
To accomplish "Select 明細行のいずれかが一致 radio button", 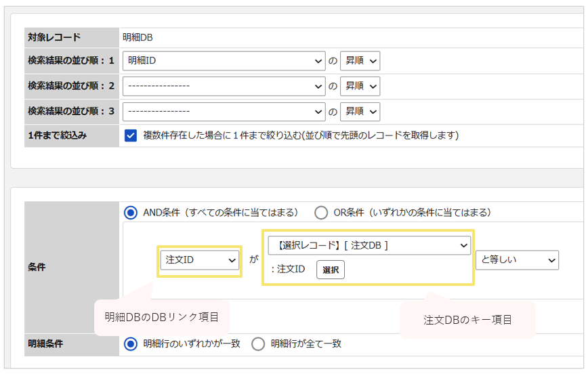I will tap(131, 344).
